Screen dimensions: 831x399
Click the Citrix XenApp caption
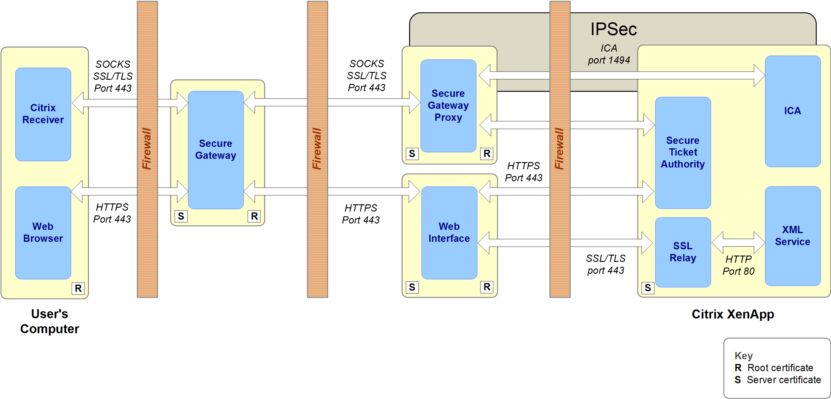[x=733, y=314]
